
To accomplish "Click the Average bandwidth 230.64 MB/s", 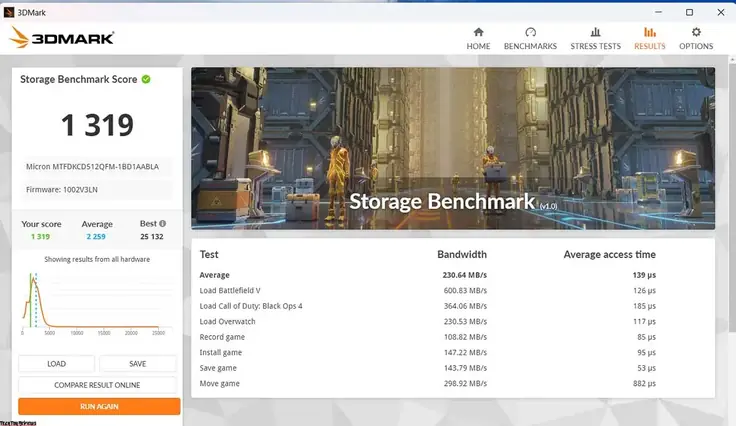I will coord(465,275).
